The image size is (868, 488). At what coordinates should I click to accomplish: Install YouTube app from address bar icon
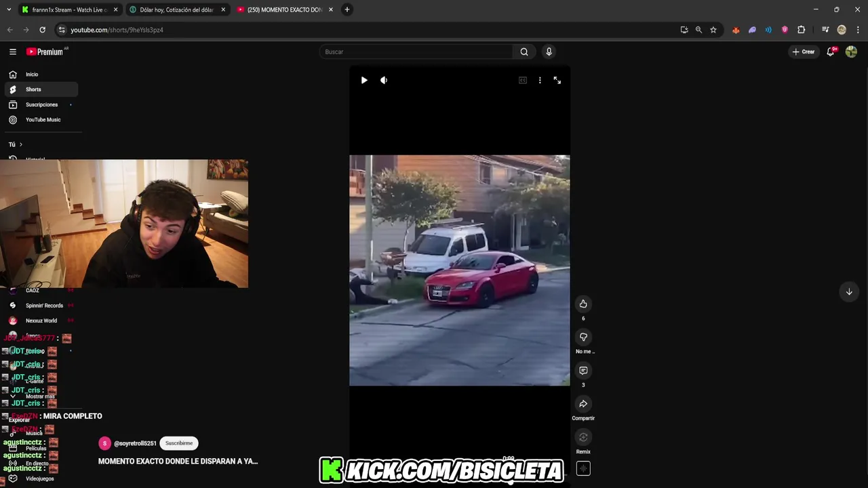(684, 30)
